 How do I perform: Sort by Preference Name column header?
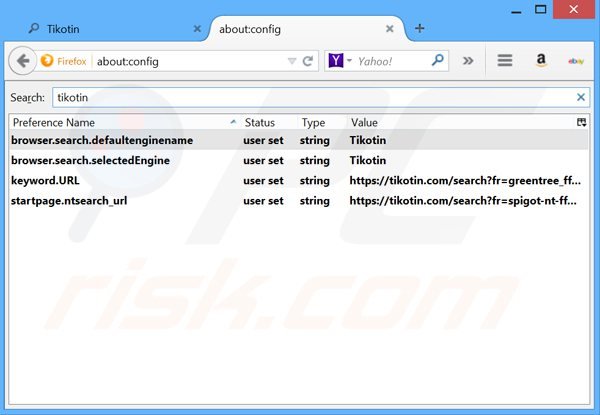124,122
